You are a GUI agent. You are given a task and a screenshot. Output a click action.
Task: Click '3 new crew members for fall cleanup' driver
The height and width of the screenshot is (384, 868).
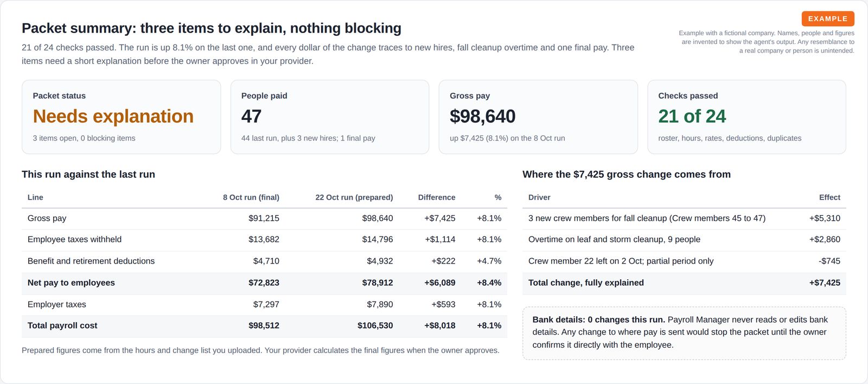[647, 218]
